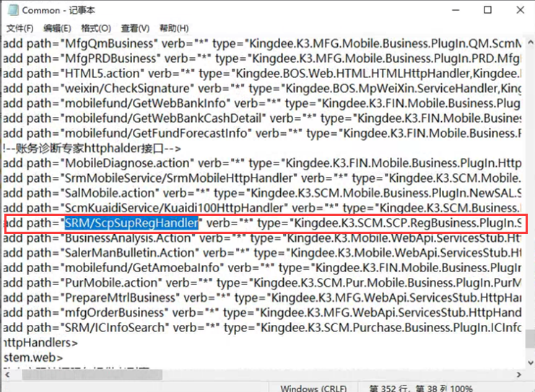Click Windows (CRLF) status bar entry
The image size is (535, 392).
[x=313, y=388]
